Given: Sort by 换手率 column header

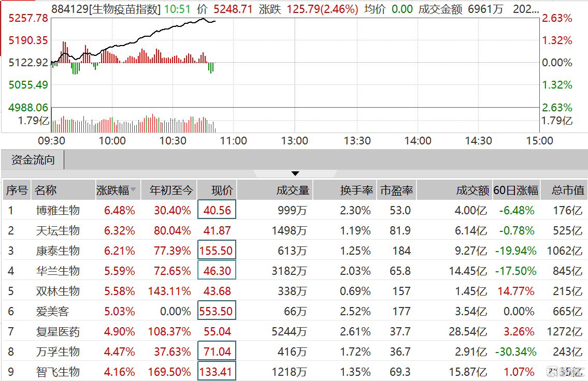Looking at the screenshot, I should coord(345,190).
